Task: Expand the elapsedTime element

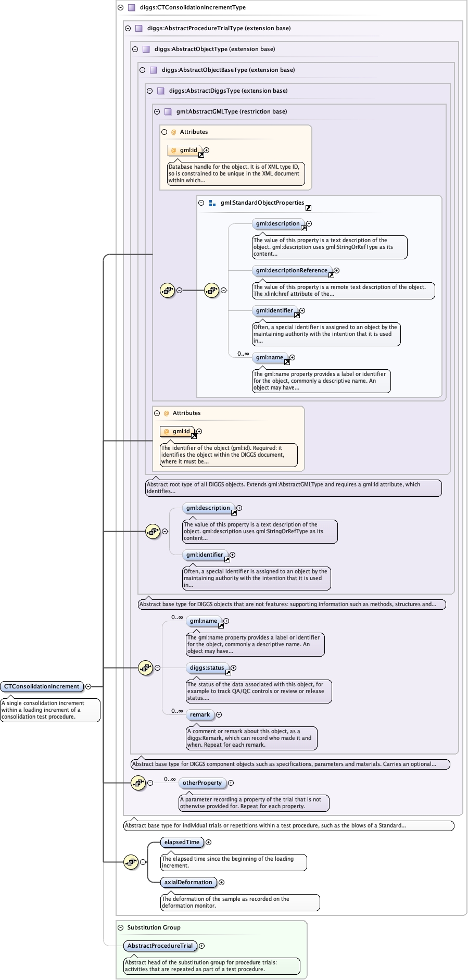Action: (x=208, y=843)
